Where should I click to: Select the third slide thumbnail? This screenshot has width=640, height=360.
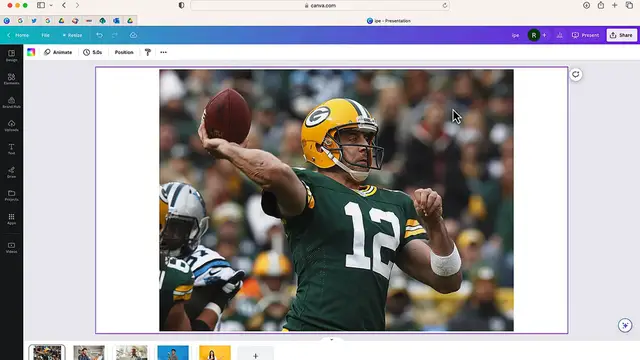click(131, 353)
